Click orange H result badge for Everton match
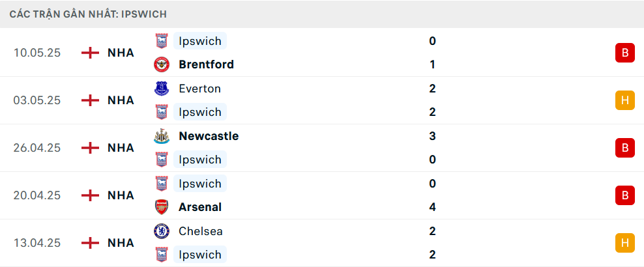 (624, 100)
